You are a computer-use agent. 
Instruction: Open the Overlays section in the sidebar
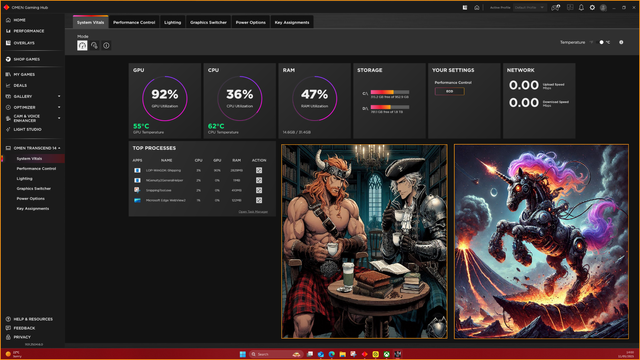click(x=20, y=43)
